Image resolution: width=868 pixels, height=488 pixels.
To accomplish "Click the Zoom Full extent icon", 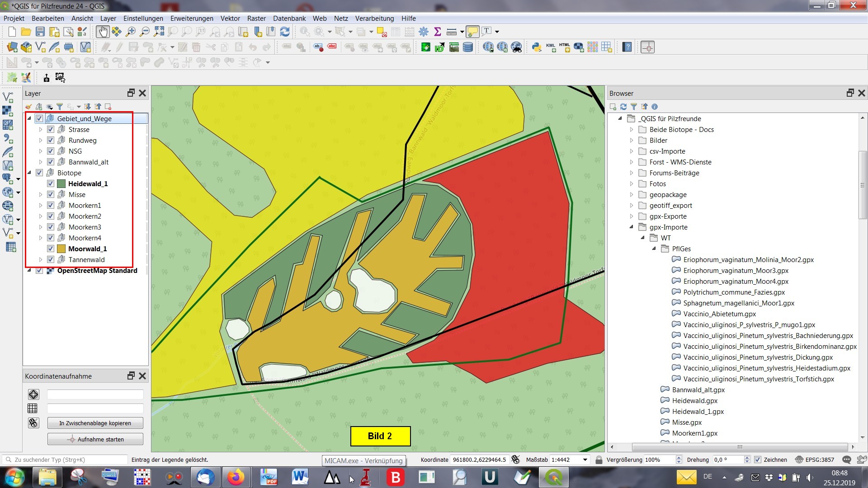I will click(159, 32).
